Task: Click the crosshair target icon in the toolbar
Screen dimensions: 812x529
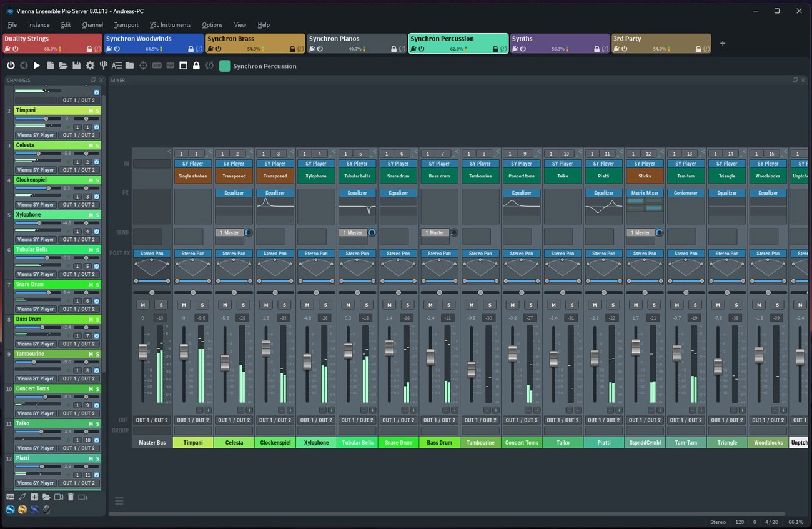Action: (143, 66)
